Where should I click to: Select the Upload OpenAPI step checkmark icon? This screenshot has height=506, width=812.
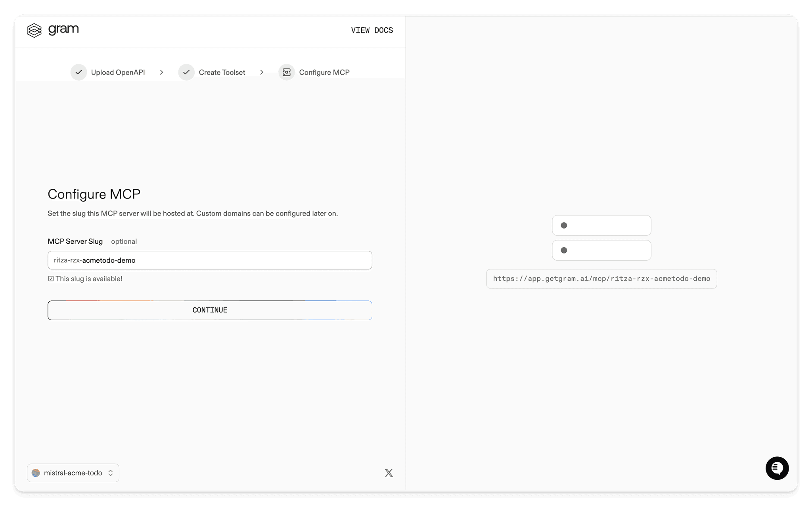79,72
